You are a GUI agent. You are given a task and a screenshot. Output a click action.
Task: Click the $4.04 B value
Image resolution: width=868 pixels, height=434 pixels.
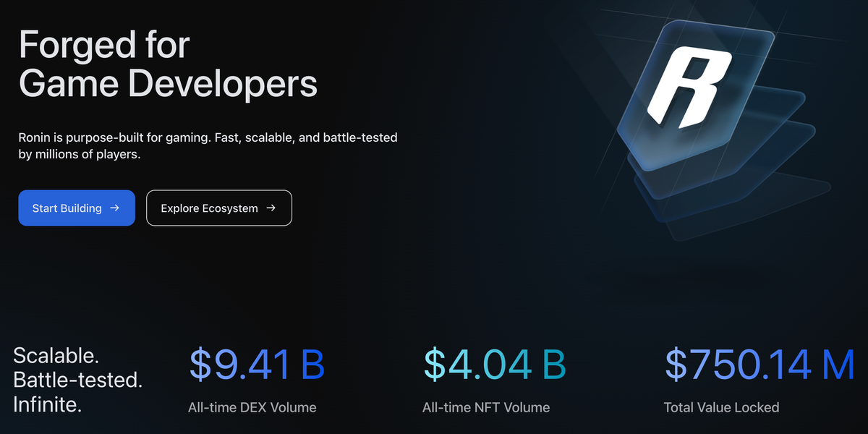pos(495,365)
